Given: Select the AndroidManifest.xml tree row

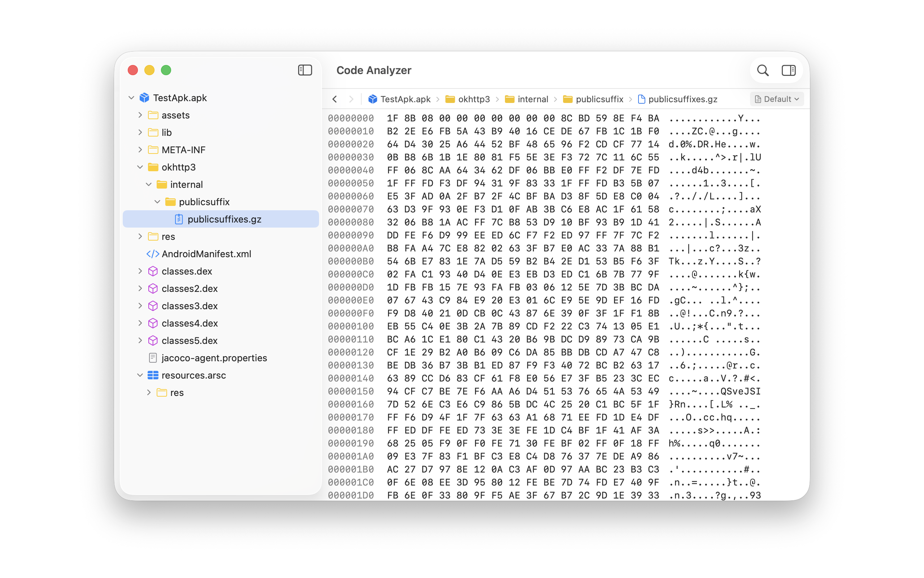Looking at the screenshot, I should pyautogui.click(x=221, y=254).
